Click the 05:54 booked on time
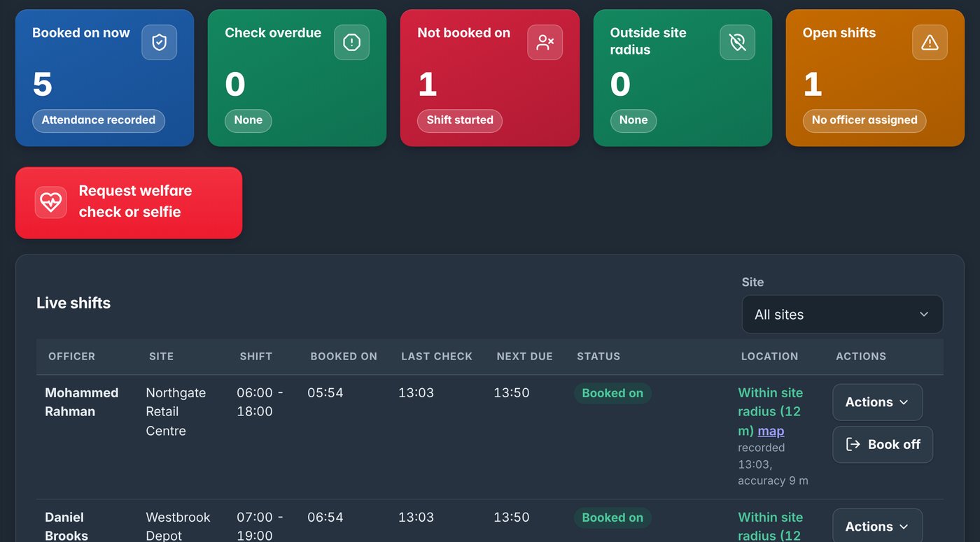This screenshot has height=542, width=980. click(x=325, y=393)
